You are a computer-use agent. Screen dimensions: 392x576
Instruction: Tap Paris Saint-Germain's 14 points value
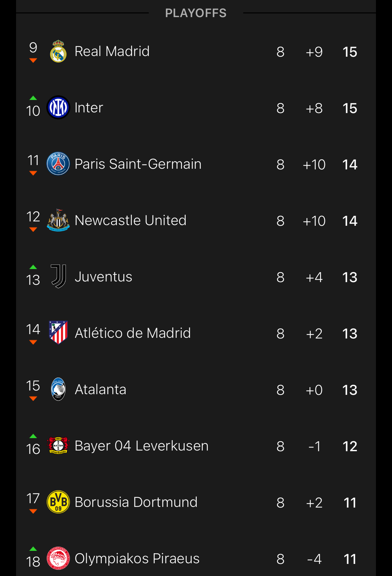(350, 165)
